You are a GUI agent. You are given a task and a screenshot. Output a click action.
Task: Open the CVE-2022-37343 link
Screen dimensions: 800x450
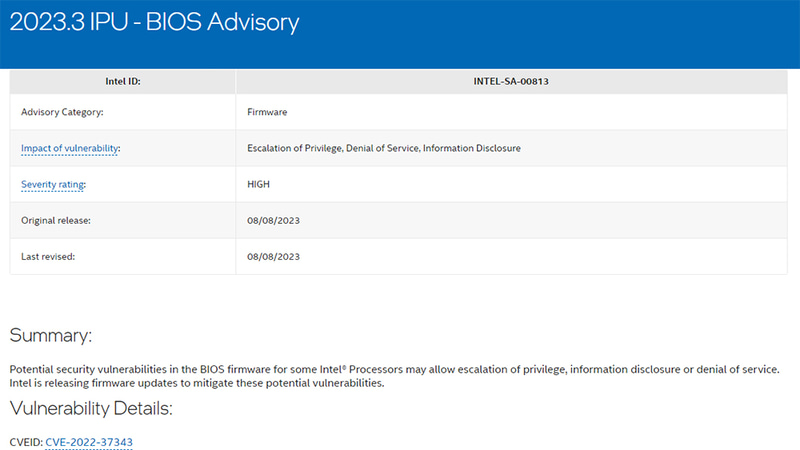(x=89, y=441)
